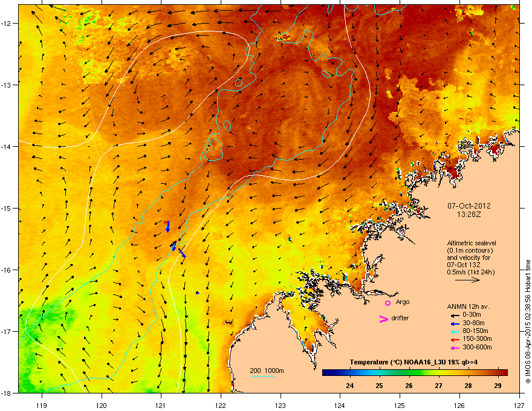Click the longitude axis label '124'
The image size is (532, 411).
(340, 405)
